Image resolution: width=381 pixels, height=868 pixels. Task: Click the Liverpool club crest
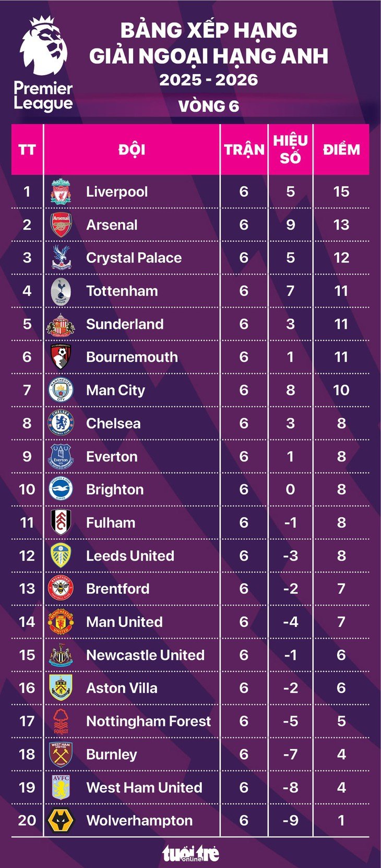point(61,192)
